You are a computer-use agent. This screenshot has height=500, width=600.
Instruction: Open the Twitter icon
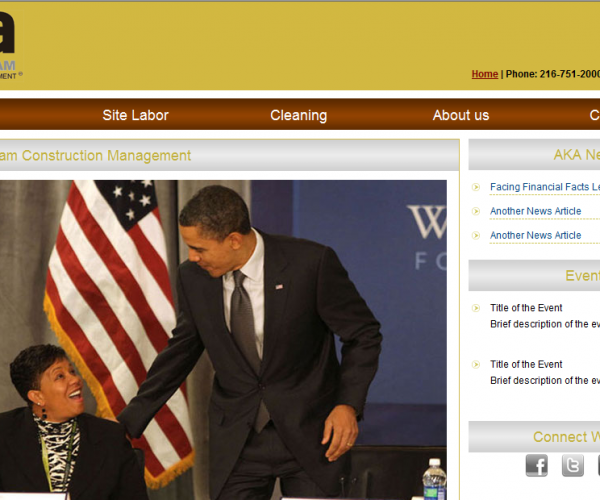[572, 465]
